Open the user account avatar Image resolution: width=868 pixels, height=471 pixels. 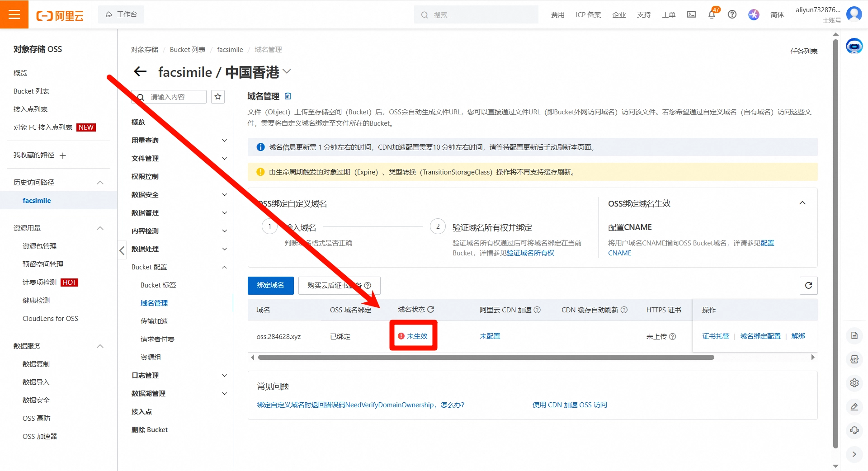pos(854,14)
